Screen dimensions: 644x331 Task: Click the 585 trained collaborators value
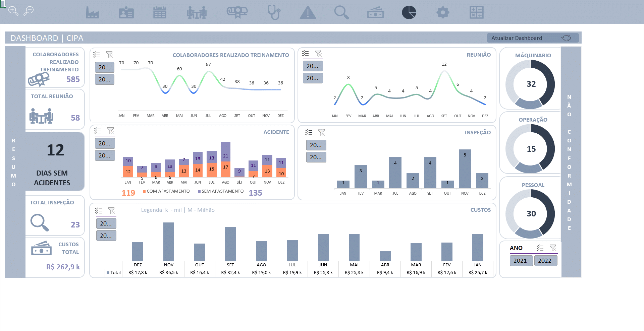[x=73, y=79]
